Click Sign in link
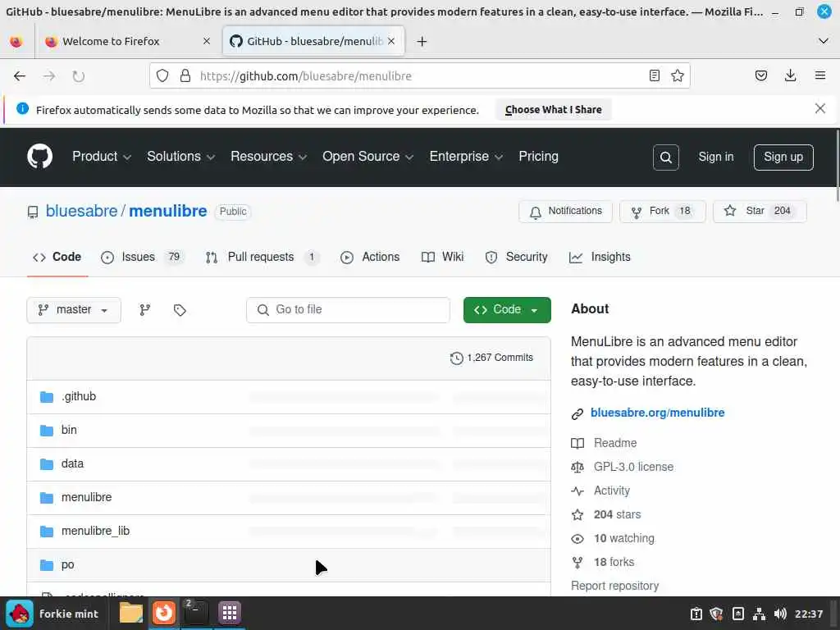This screenshot has width=840, height=630. tap(715, 157)
